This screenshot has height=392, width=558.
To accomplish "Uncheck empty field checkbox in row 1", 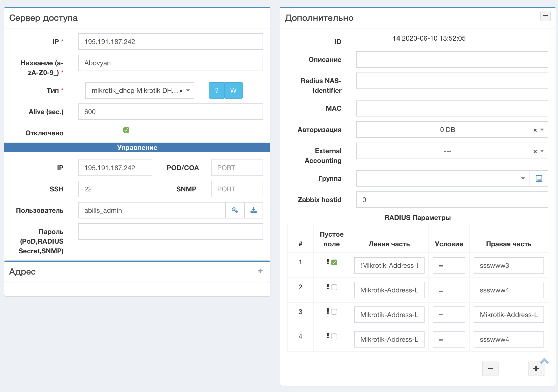I will point(334,262).
